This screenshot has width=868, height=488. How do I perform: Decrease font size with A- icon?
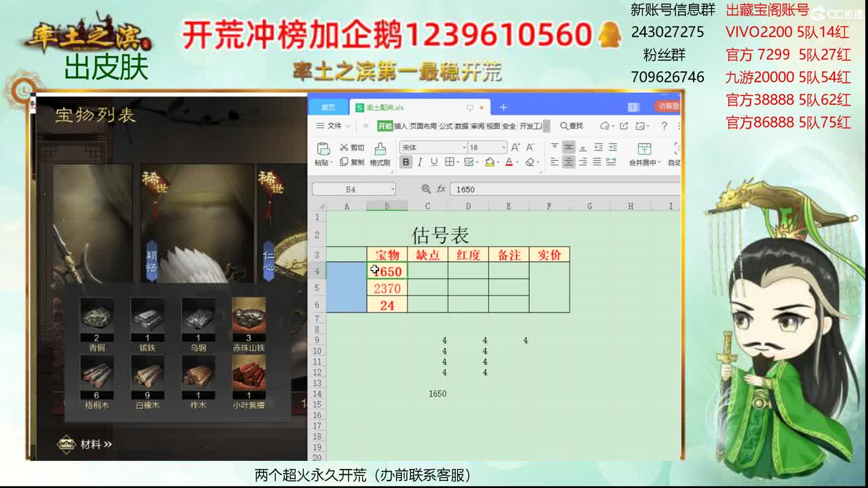coord(530,147)
